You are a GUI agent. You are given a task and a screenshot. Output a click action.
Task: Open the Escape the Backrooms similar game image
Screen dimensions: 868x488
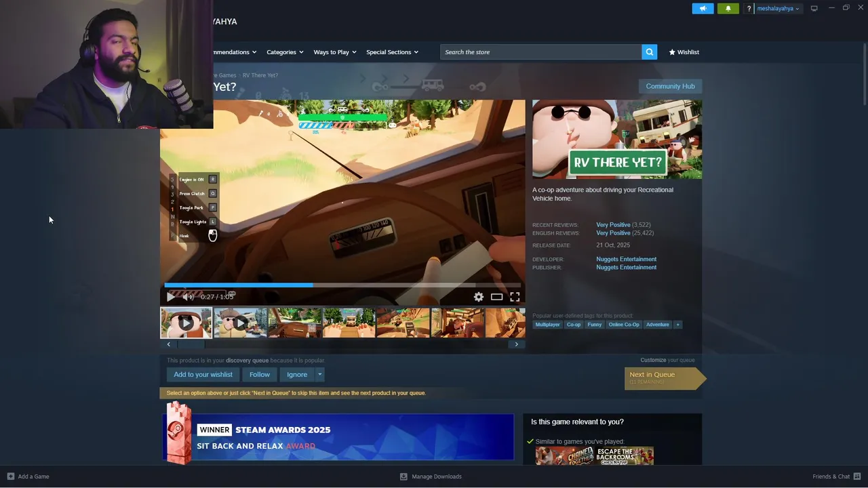coord(624,455)
